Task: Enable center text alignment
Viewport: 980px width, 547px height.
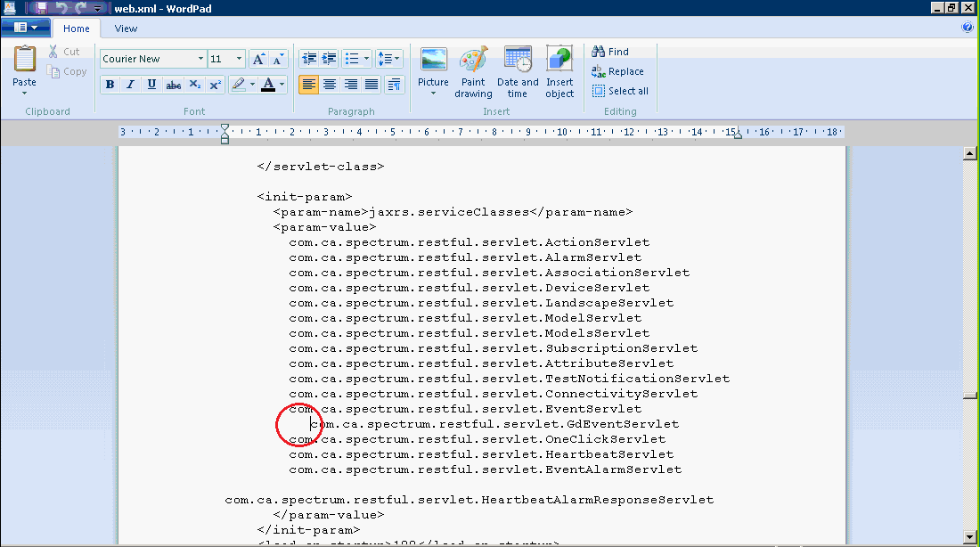Action: 330,85
